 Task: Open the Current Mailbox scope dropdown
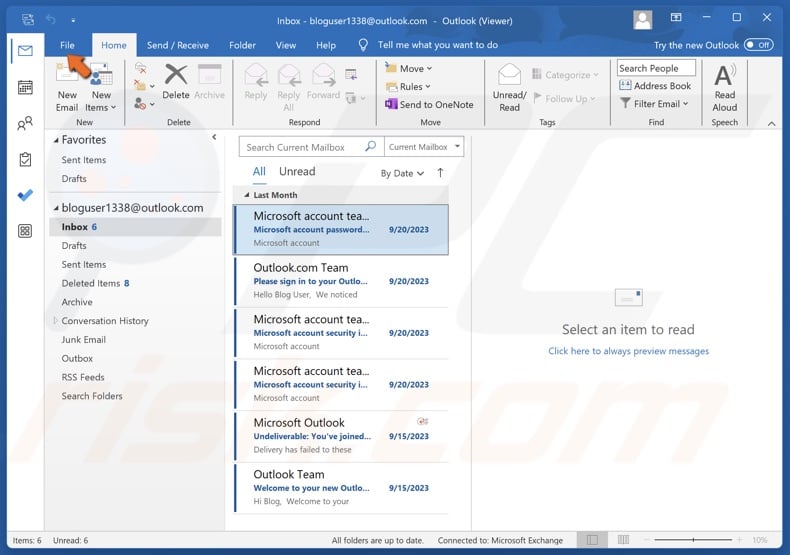click(424, 147)
